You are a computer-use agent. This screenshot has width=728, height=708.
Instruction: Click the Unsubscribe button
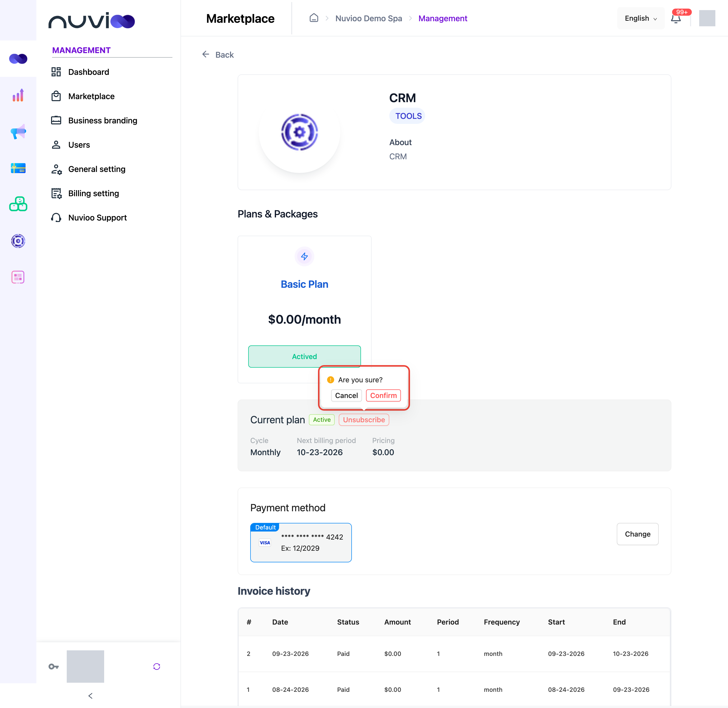364,420
